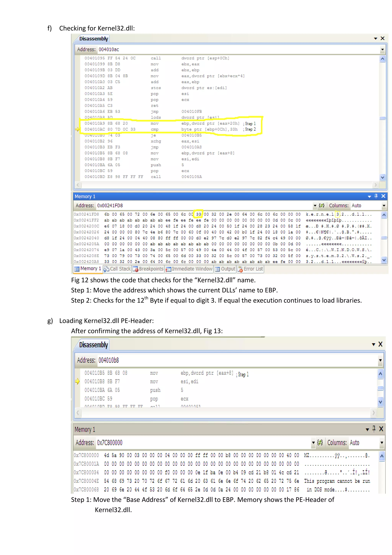Click the Call Stack tab icon

click(106, 269)
